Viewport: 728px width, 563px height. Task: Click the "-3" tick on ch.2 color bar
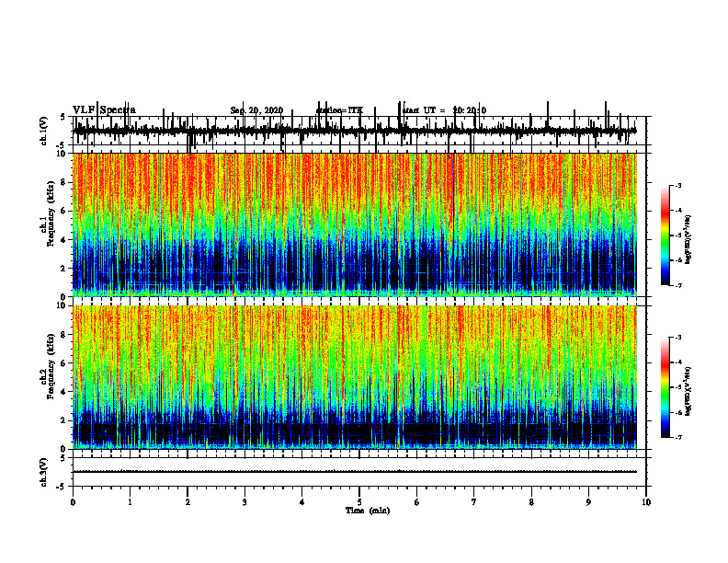(x=678, y=338)
